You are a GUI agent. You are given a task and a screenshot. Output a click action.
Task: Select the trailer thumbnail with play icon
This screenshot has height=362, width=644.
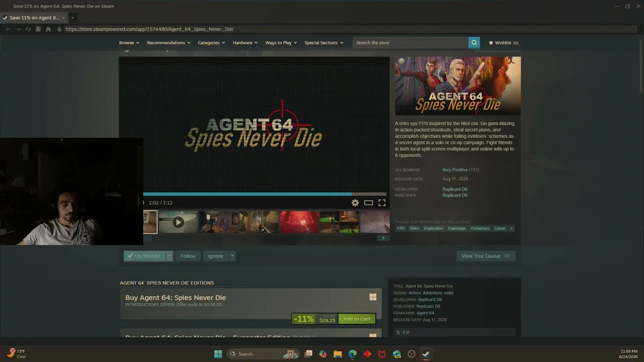[x=178, y=222]
